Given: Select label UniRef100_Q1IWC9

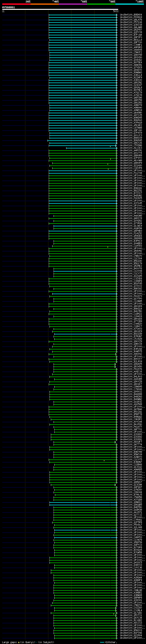Looking at the screenshot, I should (131, 226).
